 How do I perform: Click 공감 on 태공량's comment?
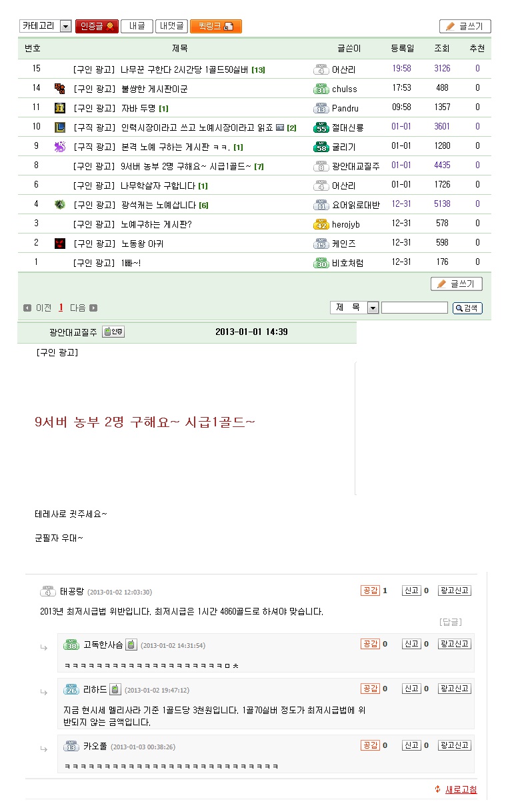369,590
